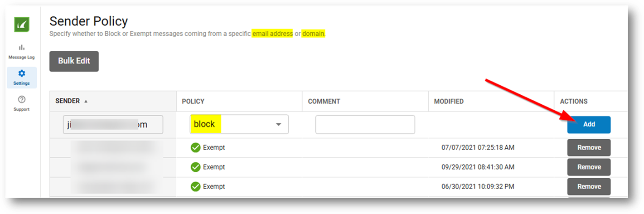Click the green Exempt checkmark dated 06/30/2021
This screenshot has width=644, height=214.
pyautogui.click(x=195, y=186)
